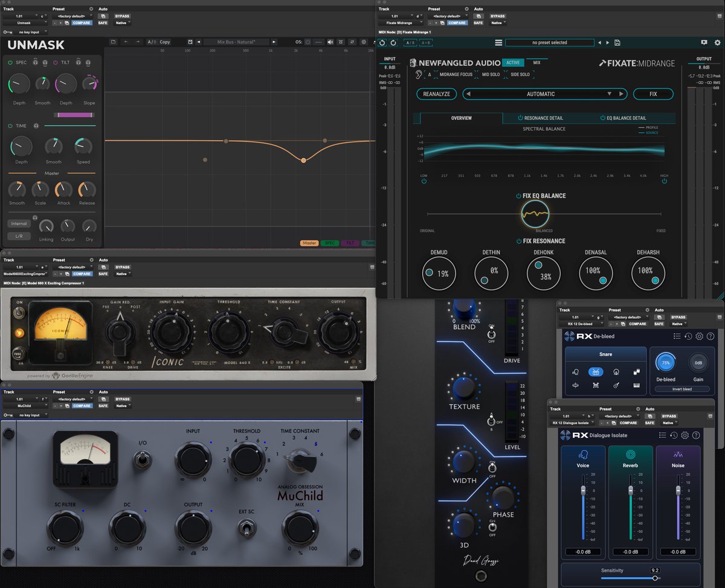
Task: Click the DEHONK 38% dial in Fixate
Action: tap(544, 273)
